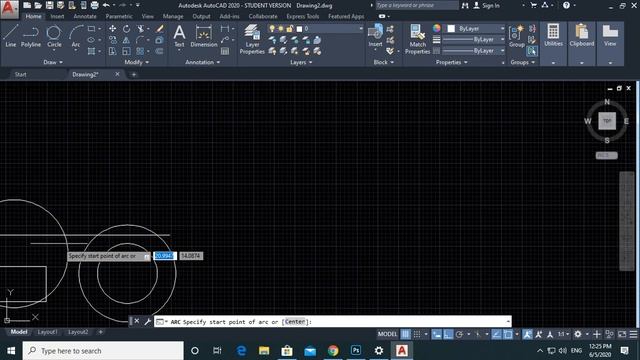Screen dimensions: 640x360
Task: Click the Table icon in Annotation panel
Action: 225,51
